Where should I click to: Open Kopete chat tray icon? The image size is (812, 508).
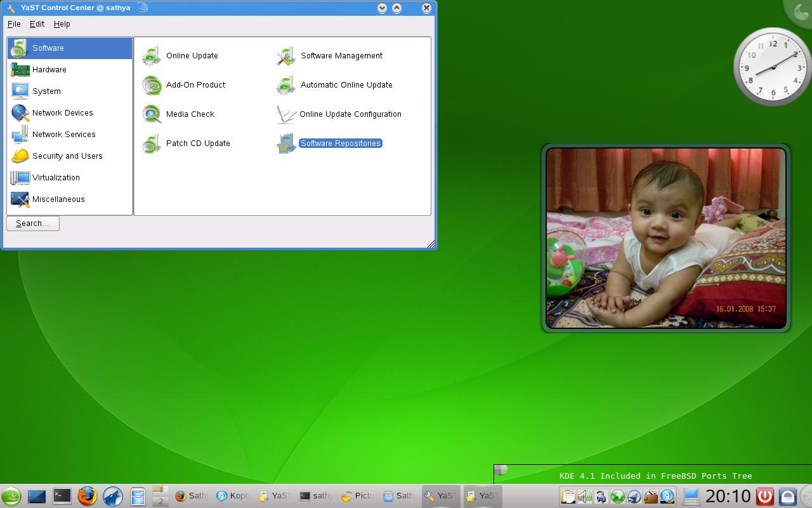(667, 497)
